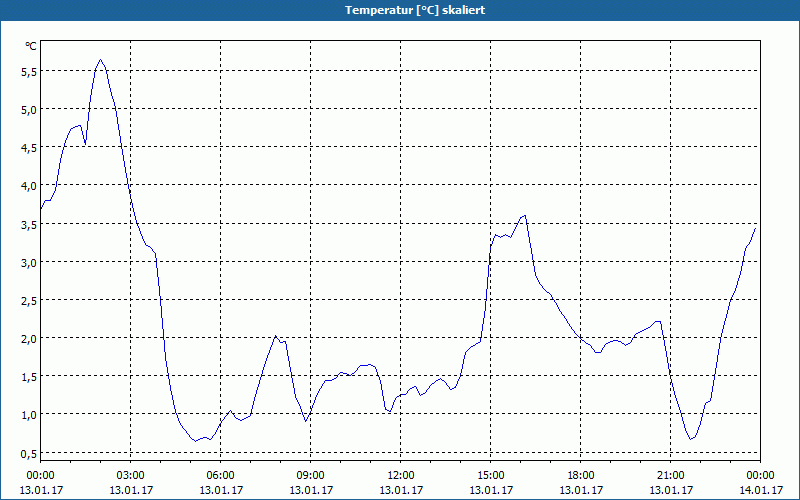Select the 2,5 y-axis label
Image resolution: width=800 pixels, height=500 pixels.
coord(29,301)
